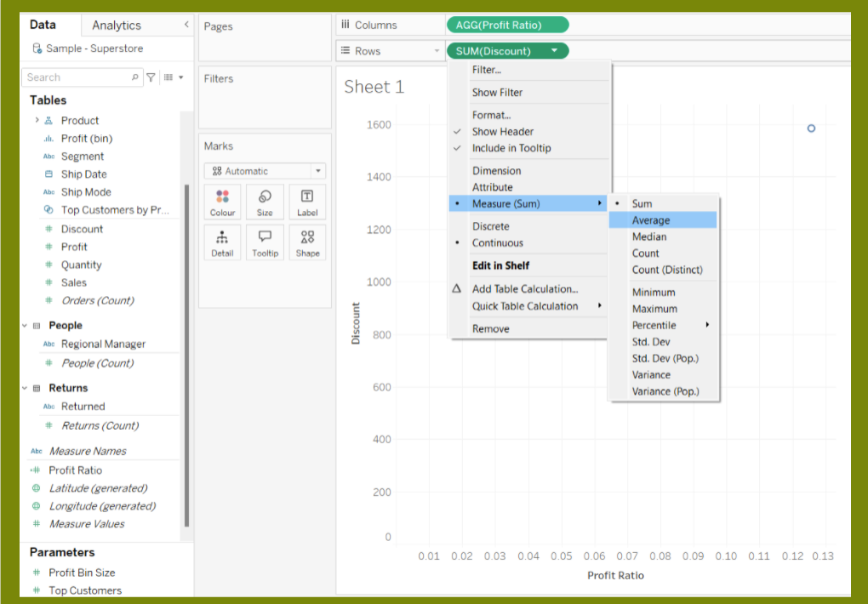
Task: Toggle Include in Tooltip option
Action: point(511,148)
